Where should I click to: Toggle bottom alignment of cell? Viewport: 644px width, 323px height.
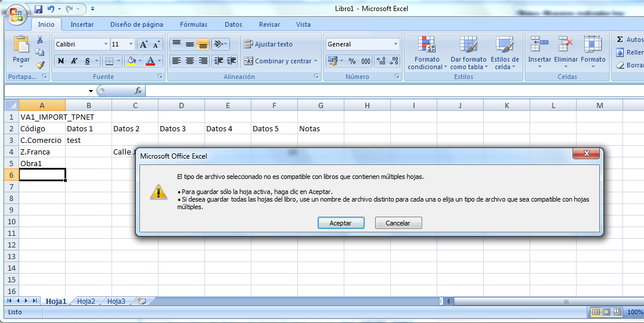pyautogui.click(x=203, y=44)
